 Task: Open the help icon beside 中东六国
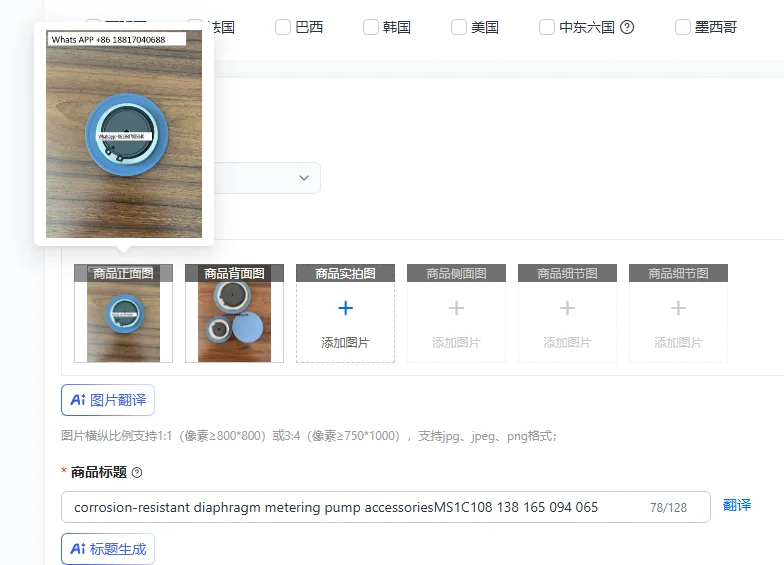(x=627, y=27)
